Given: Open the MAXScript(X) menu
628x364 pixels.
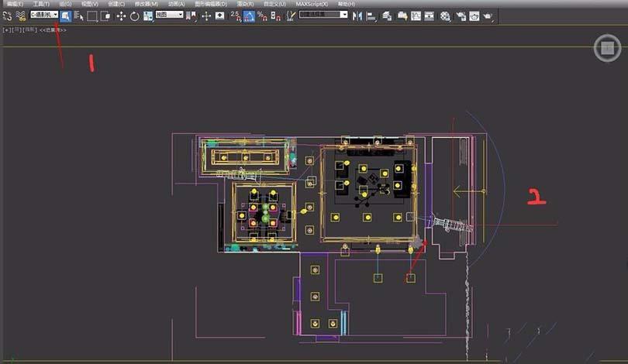Looking at the screenshot, I should pyautogui.click(x=312, y=4).
